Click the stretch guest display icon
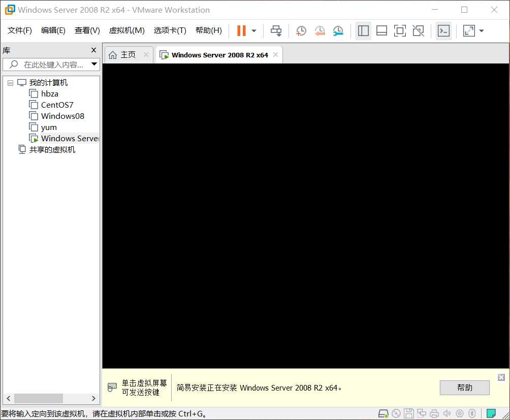The image size is (510, 420). click(469, 31)
